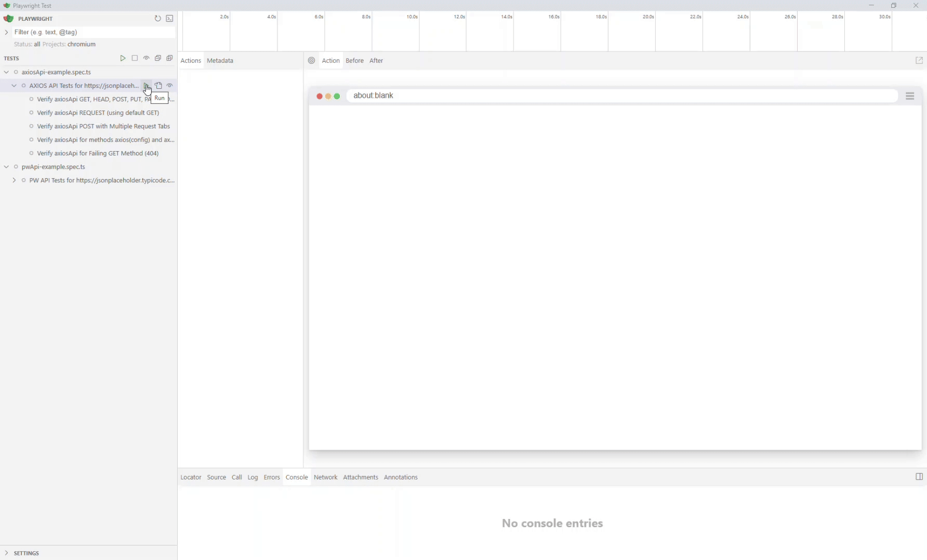Screen dimensions: 927x560
Task: Open the Source tab
Action: (x=216, y=477)
